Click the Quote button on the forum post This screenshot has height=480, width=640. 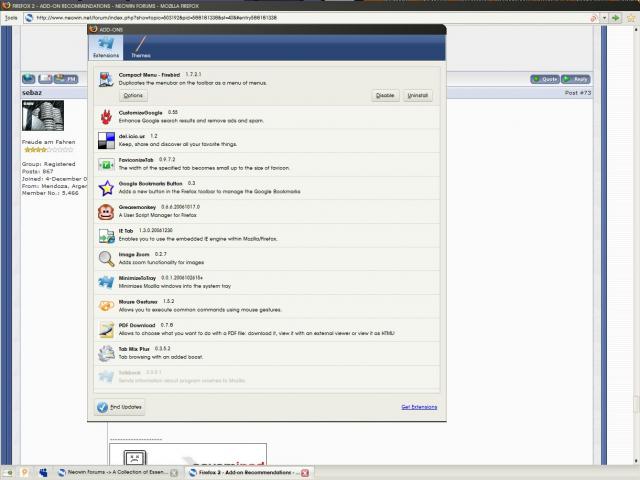(x=545, y=79)
